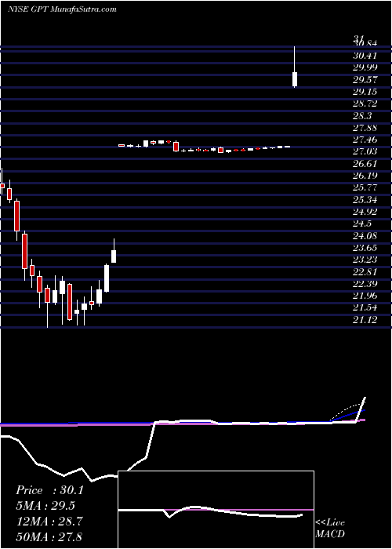392x549 pixels.
Task: Click the 21.12 price axis label
Action: [365, 320]
